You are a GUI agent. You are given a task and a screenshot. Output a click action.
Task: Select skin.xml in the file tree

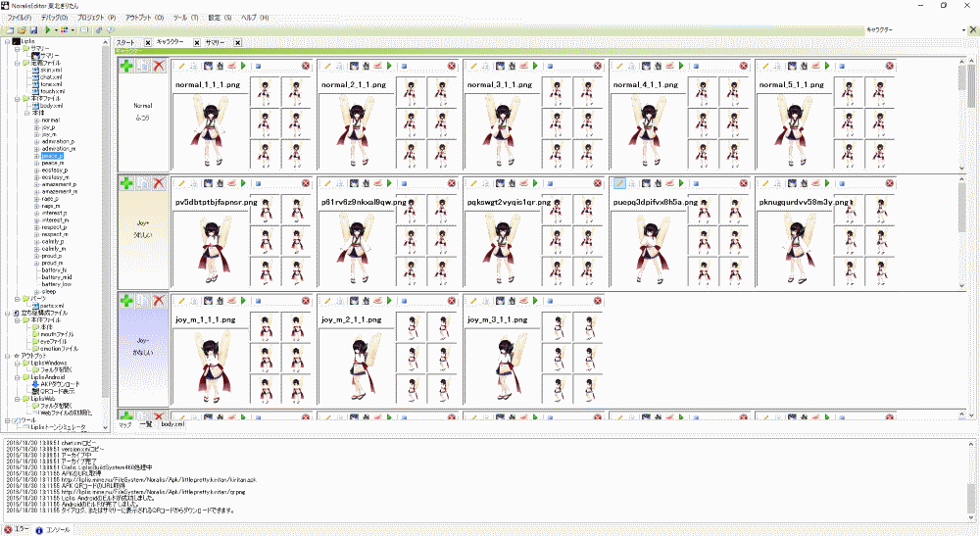pyautogui.click(x=51, y=70)
